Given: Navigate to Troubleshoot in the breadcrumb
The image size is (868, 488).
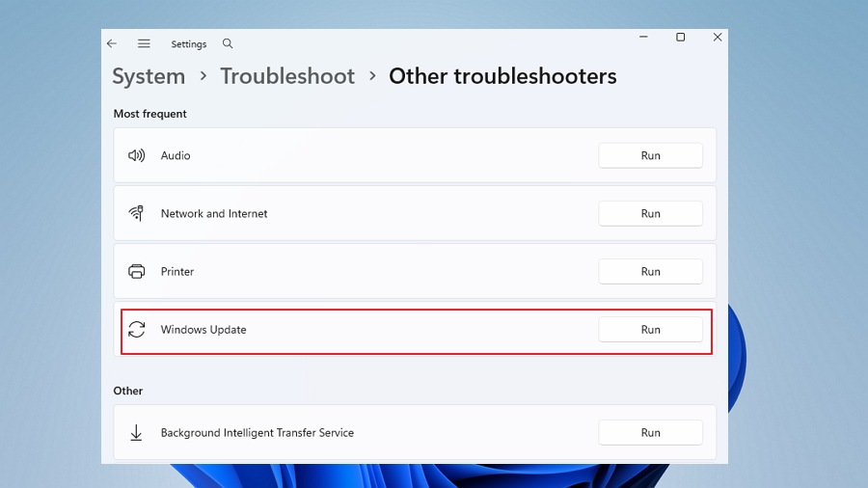Looking at the screenshot, I should (287, 76).
